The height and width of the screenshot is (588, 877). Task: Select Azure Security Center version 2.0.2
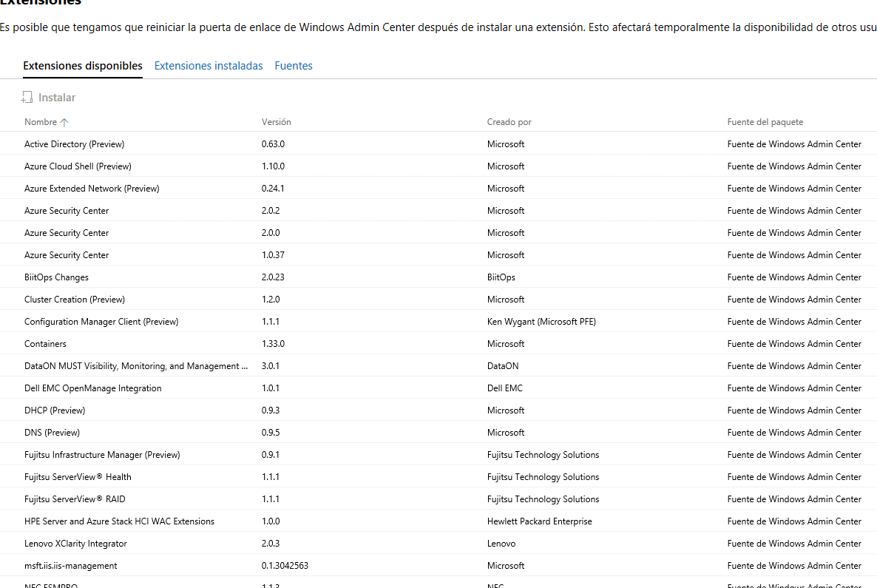pyautogui.click(x=67, y=211)
